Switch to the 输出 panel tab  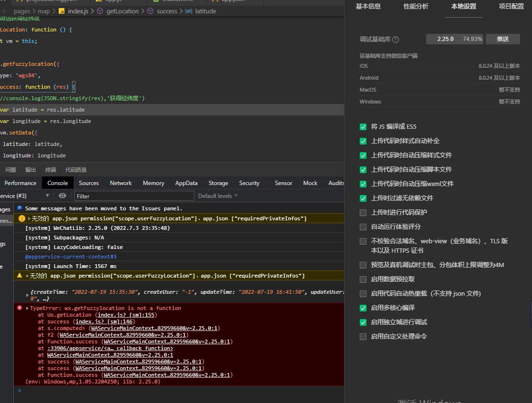tap(31, 170)
